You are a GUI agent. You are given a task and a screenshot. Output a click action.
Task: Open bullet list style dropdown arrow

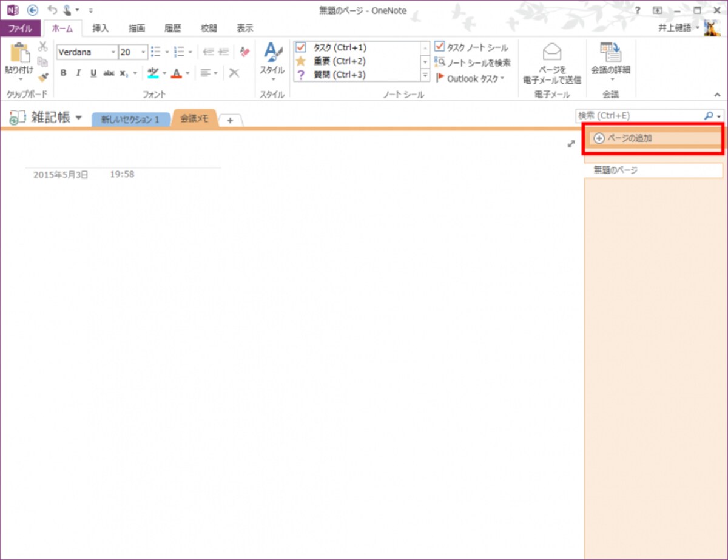point(167,53)
